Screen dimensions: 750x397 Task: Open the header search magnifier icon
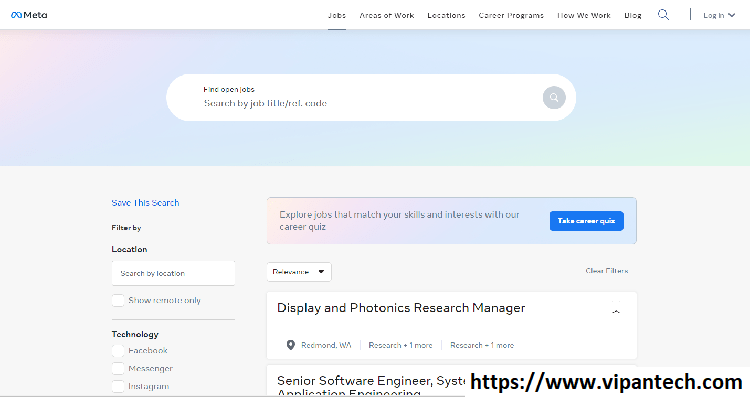click(x=663, y=15)
